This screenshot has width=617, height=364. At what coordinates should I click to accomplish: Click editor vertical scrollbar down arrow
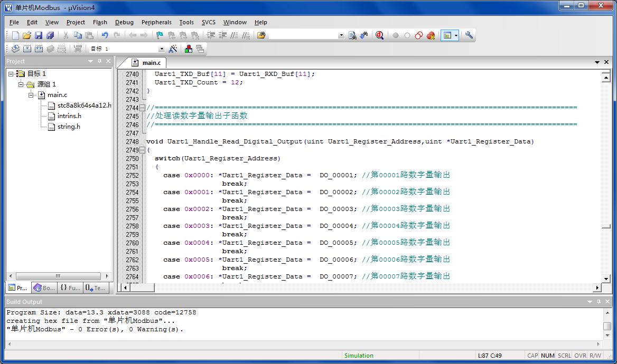[606, 279]
